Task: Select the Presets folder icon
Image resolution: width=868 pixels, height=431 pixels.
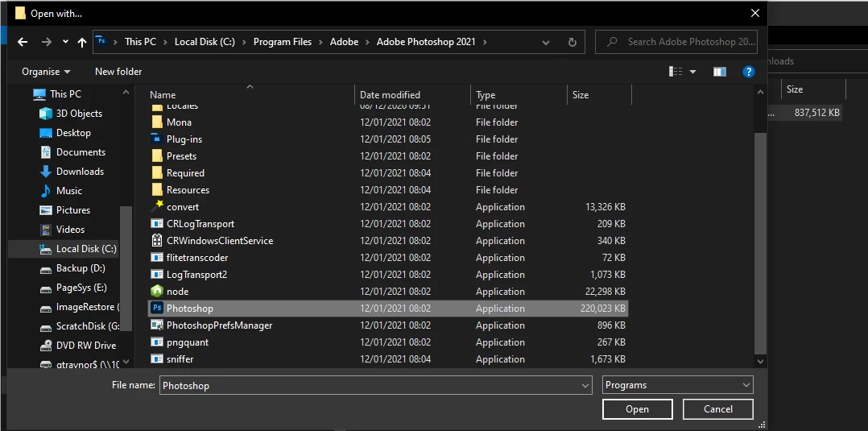Action: click(x=157, y=156)
